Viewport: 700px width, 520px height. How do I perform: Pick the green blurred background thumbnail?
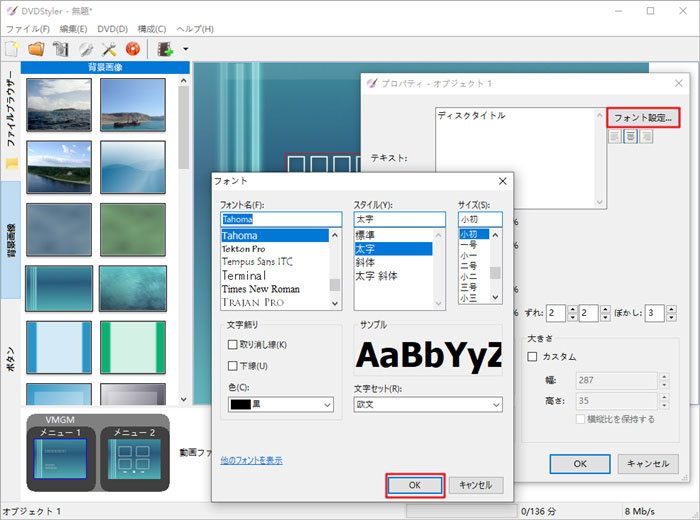(x=133, y=230)
